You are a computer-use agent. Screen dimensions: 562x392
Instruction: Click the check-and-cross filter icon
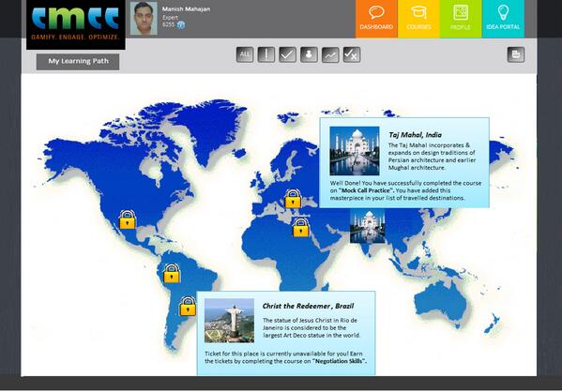click(352, 54)
